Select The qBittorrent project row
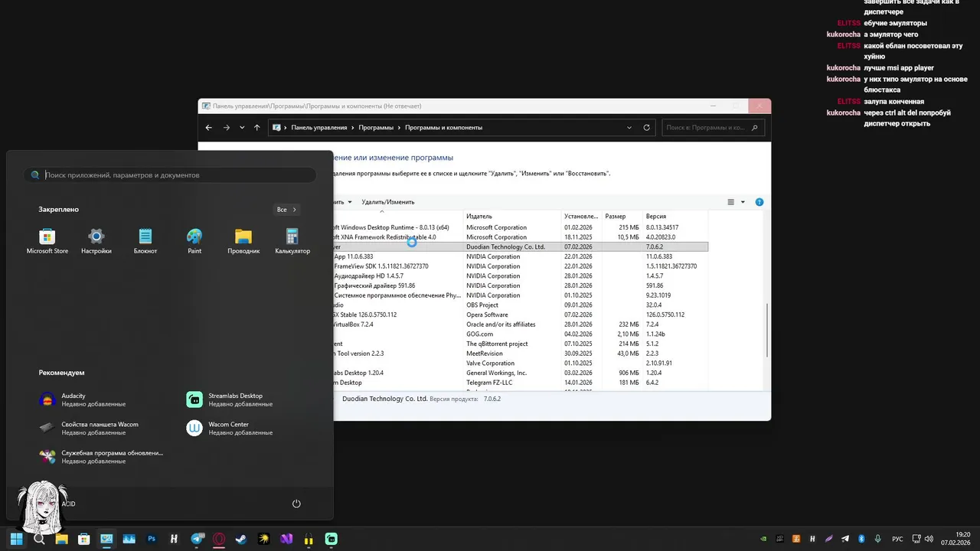 (521, 344)
